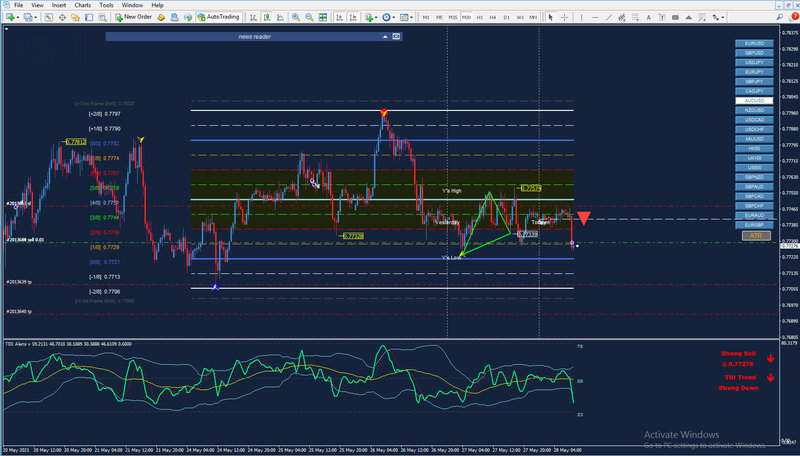Open the Insert menu

58,5
